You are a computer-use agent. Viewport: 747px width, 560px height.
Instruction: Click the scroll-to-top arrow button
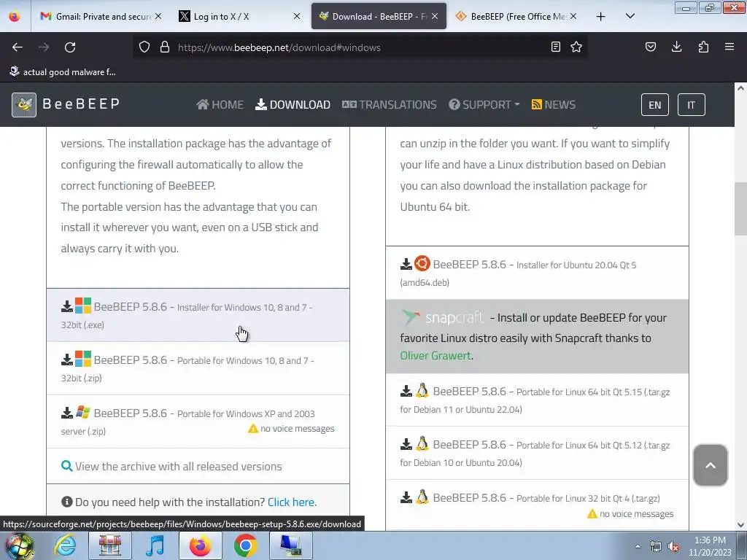[711, 465]
